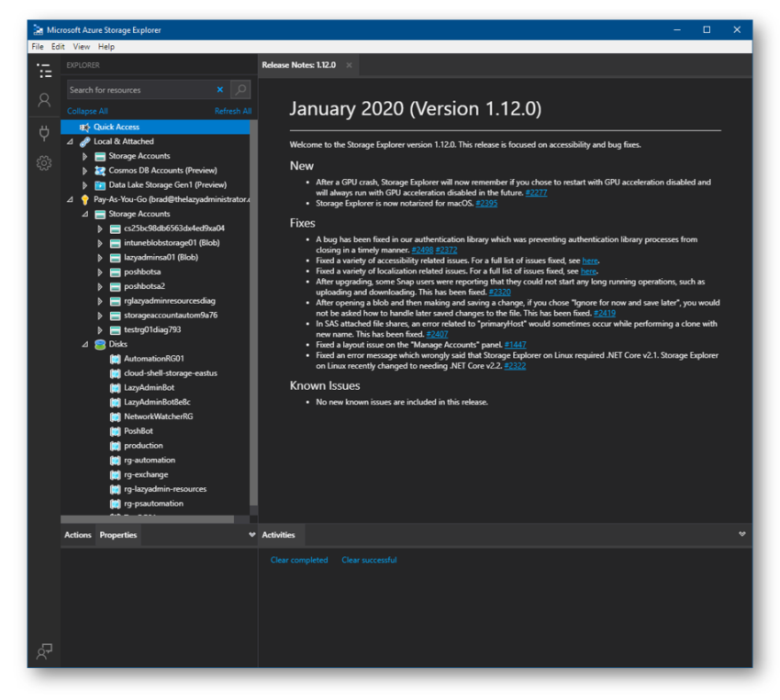The height and width of the screenshot is (700, 780).
Task: Open issue link #2322
Action: [515, 366]
